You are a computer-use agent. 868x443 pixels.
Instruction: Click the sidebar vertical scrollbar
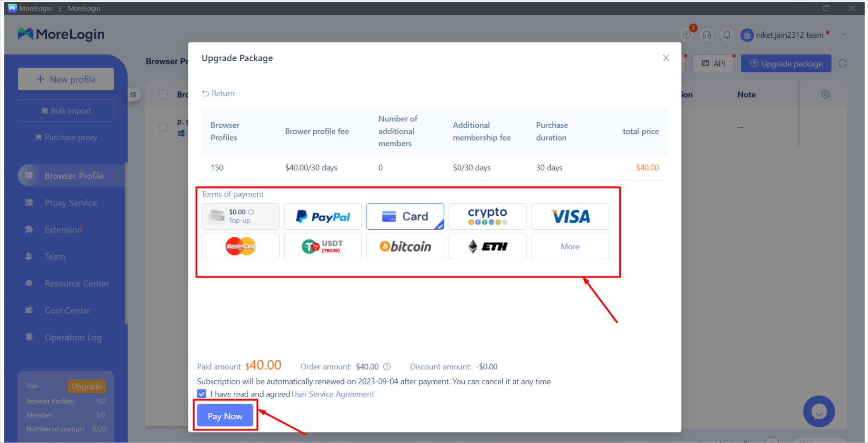pos(126,243)
